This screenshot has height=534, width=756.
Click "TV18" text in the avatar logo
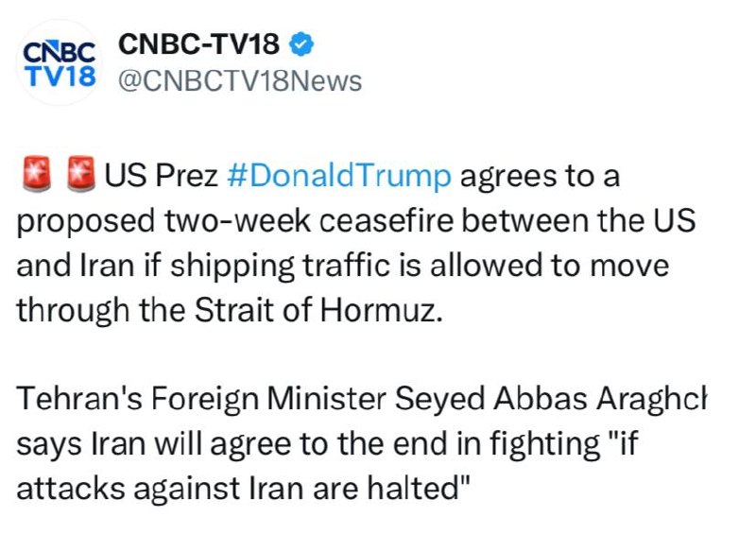(x=59, y=75)
